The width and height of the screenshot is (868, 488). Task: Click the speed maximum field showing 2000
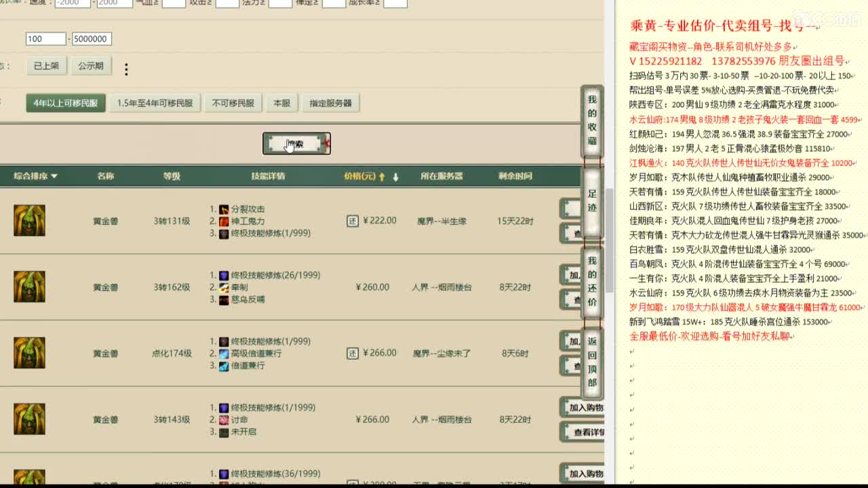point(115,3)
